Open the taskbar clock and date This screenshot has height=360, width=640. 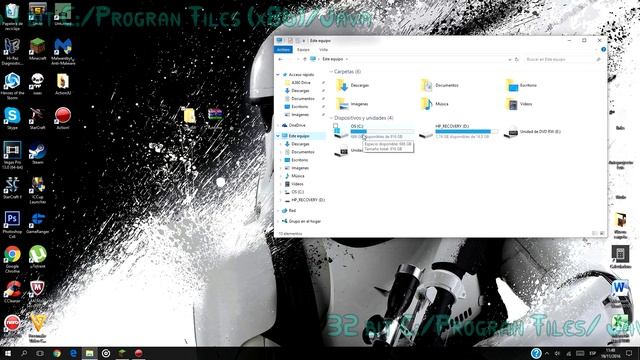(611, 353)
